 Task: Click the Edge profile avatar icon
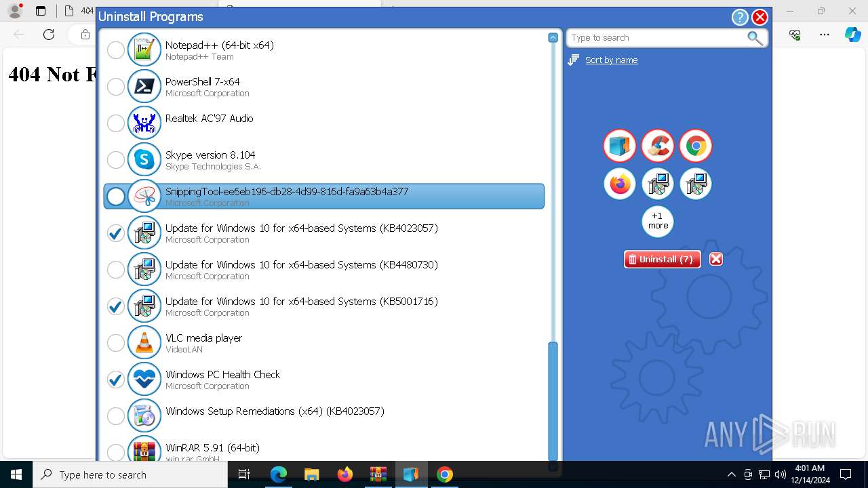pyautogui.click(x=15, y=11)
